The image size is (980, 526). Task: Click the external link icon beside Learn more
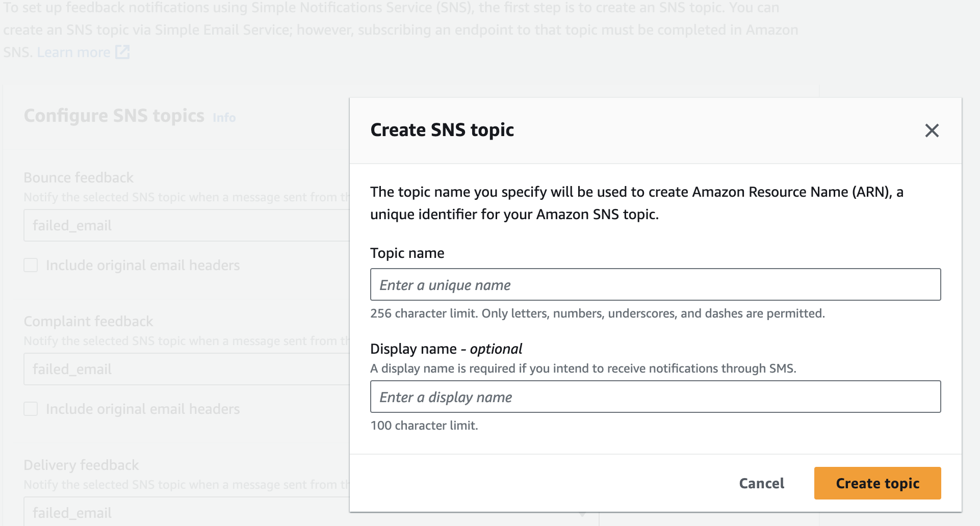[122, 52]
